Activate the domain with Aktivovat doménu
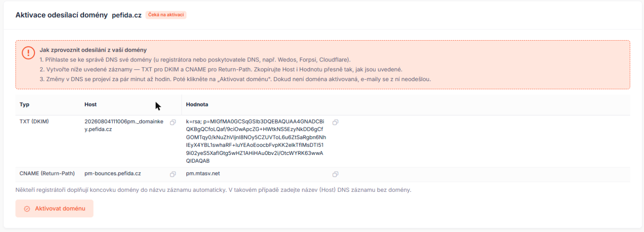The height and width of the screenshot is (232, 644). pyautogui.click(x=55, y=209)
